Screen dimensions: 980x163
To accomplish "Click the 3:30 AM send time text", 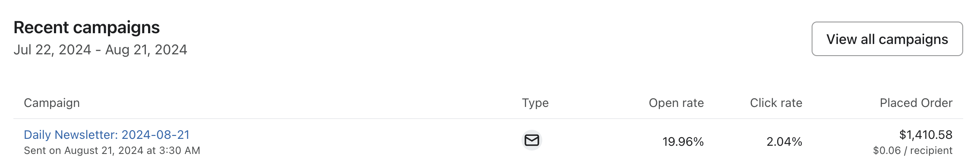I will coord(180,150).
